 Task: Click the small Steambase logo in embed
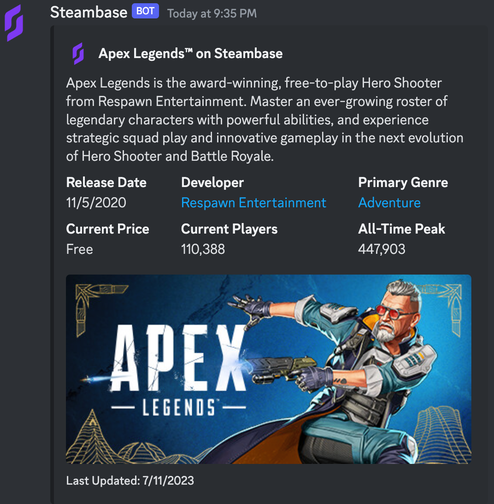78,53
